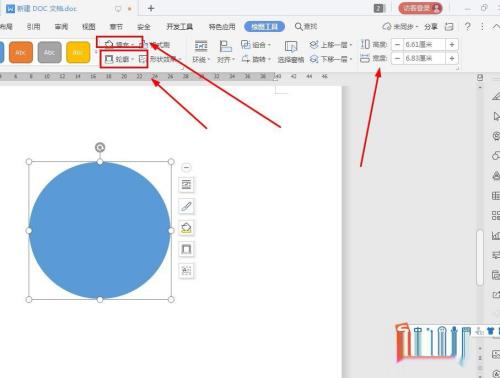Click the 查找 search button
The width and height of the screenshot is (500, 378).
[x=306, y=27]
